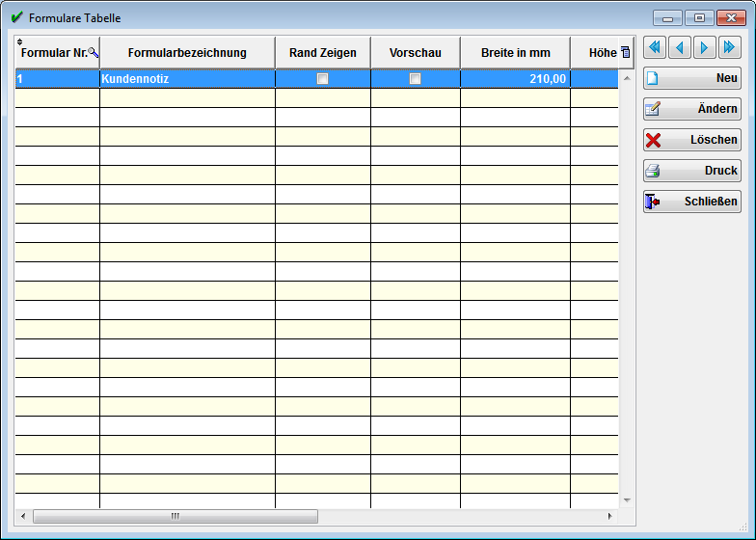The image size is (756, 540).
Task: Jump to the last record arrow
Action: [729, 47]
